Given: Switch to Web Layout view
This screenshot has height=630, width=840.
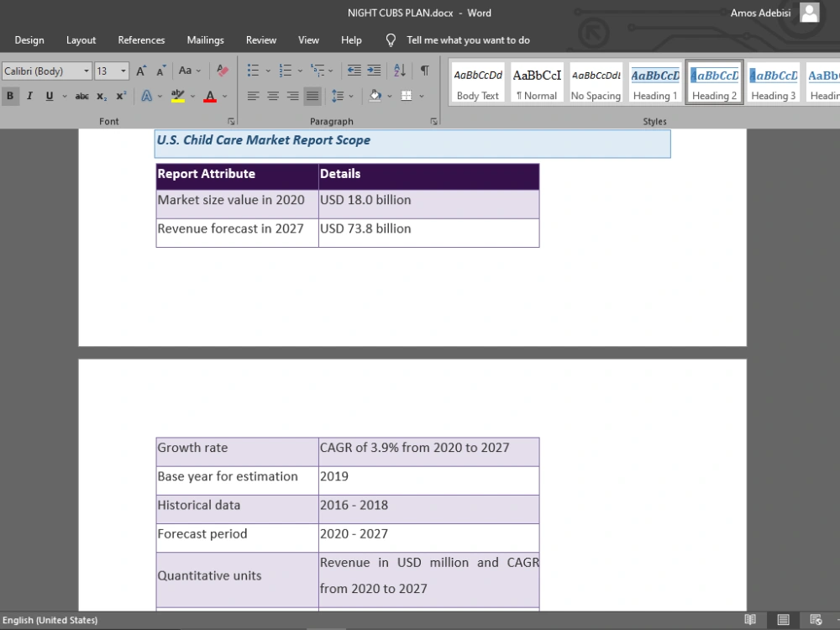Looking at the screenshot, I should pos(816,620).
